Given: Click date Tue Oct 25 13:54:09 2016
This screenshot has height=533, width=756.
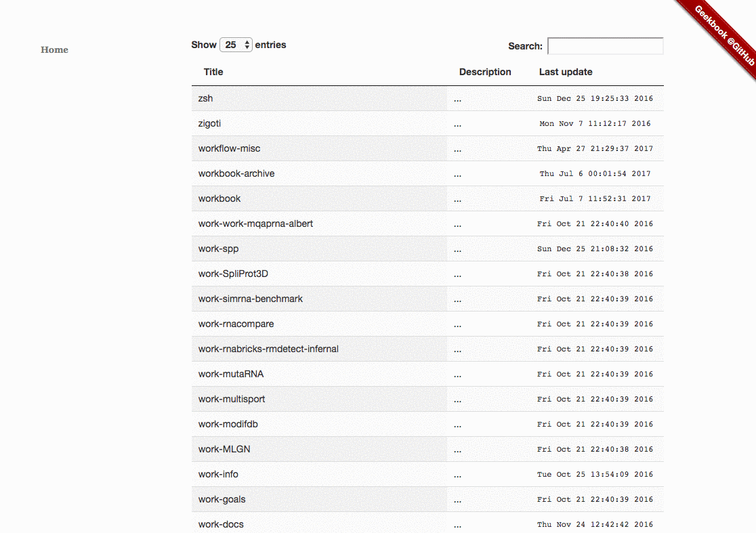Looking at the screenshot, I should pyautogui.click(x=595, y=474).
